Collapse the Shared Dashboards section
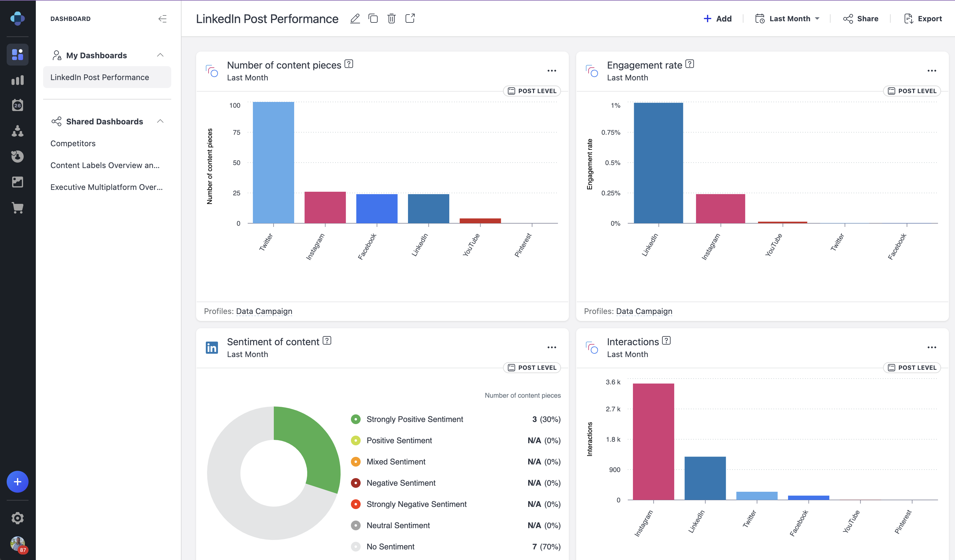Image resolution: width=955 pixels, height=560 pixels. [160, 121]
